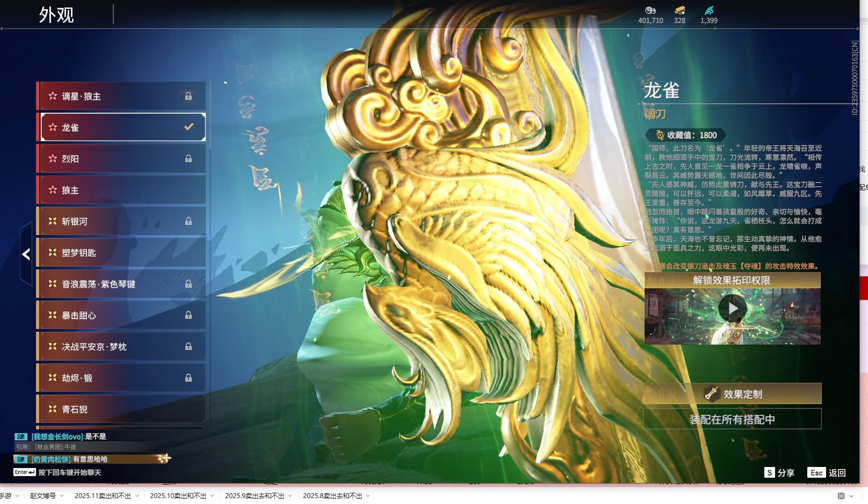Viewport: 868px width, 504px height.
Task: Click the star rarity icon beside 摘星·狼主
Action: (53, 96)
